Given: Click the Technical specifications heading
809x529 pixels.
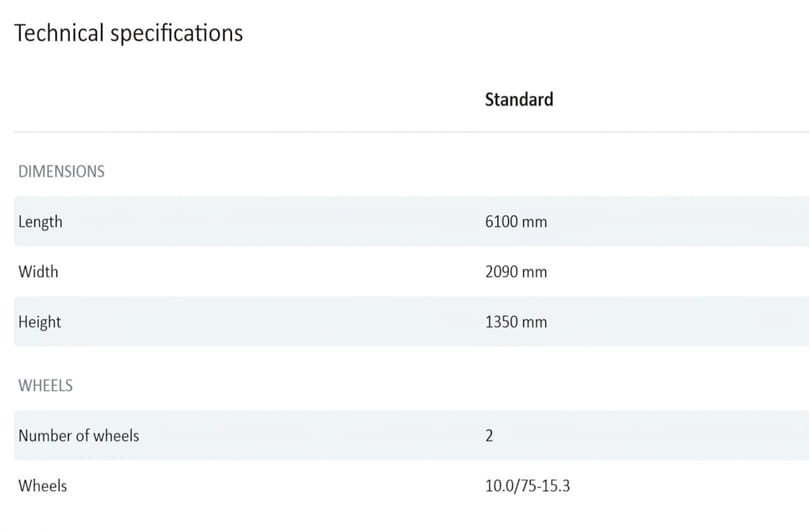Looking at the screenshot, I should click(x=128, y=33).
